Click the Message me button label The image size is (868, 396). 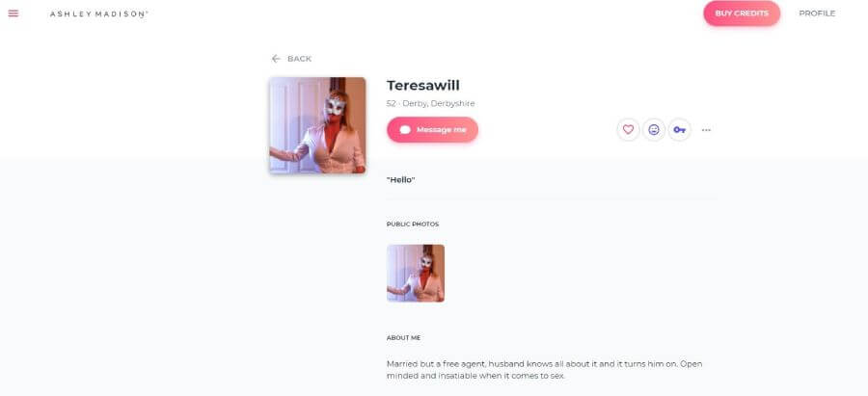tap(441, 130)
